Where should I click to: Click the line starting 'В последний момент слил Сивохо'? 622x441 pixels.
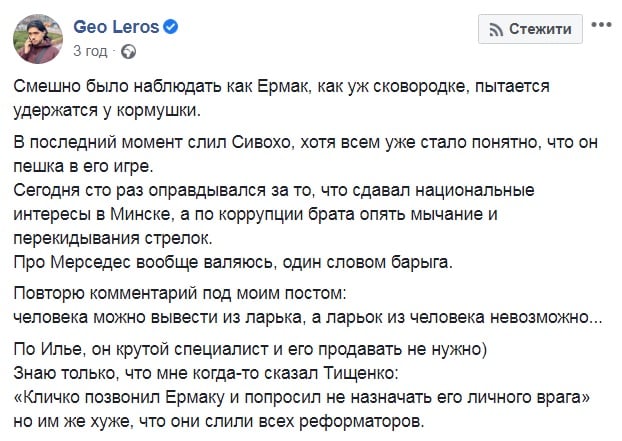click(305, 142)
